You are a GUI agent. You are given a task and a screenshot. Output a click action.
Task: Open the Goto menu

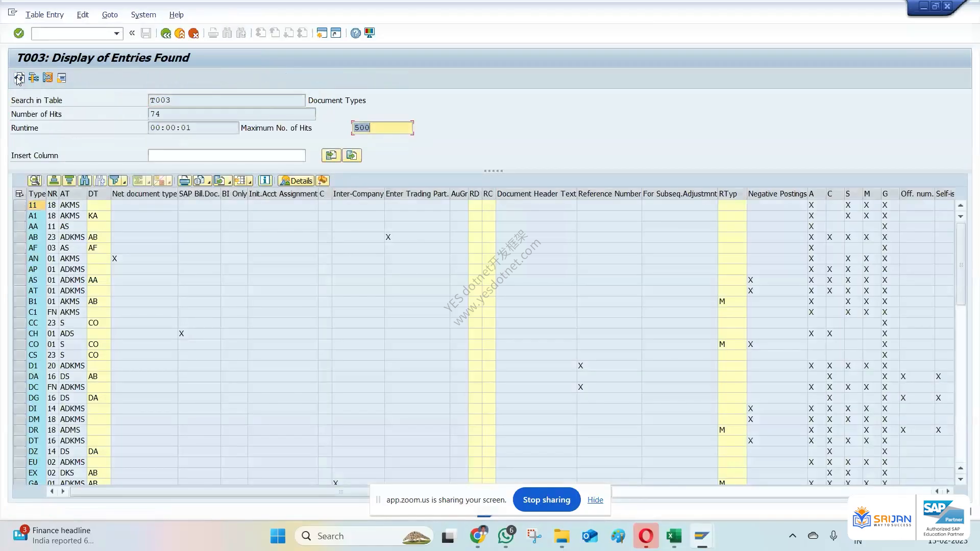(110, 15)
